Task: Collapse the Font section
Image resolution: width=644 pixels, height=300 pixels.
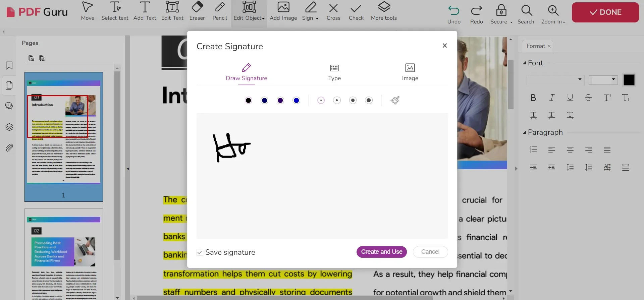Action: (x=525, y=63)
